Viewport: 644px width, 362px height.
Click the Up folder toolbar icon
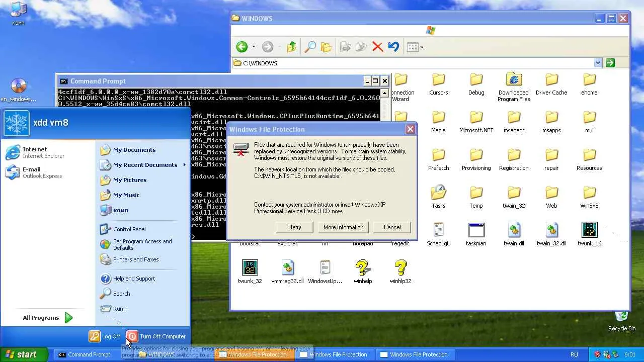click(291, 47)
